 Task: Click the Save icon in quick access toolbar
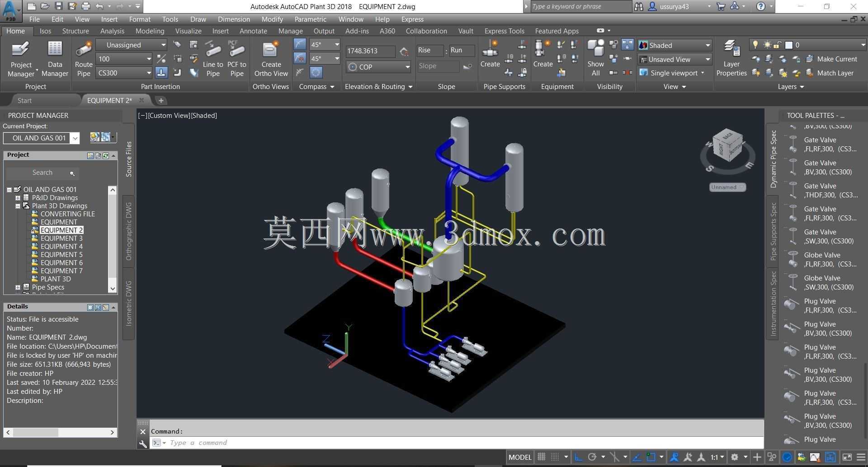click(x=58, y=6)
